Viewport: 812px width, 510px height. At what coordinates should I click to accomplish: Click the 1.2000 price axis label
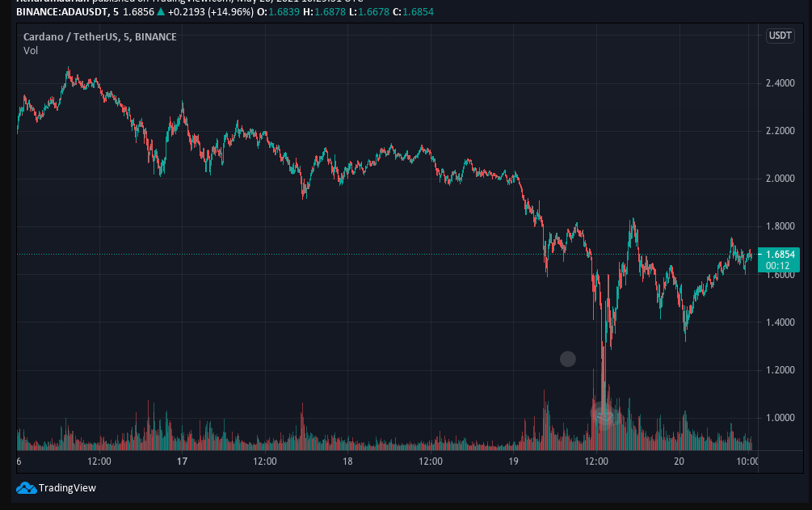780,369
